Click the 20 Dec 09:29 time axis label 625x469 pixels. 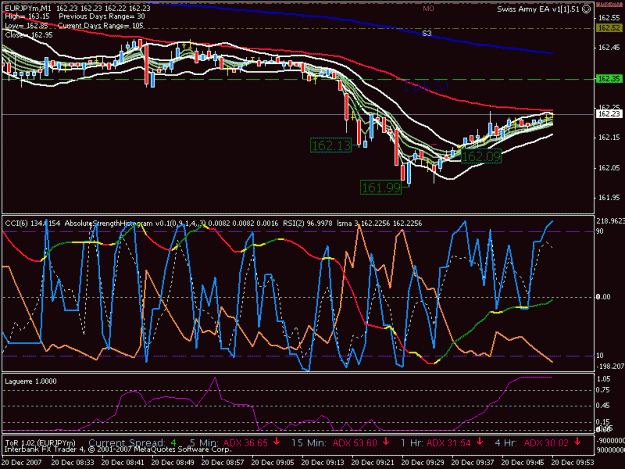pos(422,462)
